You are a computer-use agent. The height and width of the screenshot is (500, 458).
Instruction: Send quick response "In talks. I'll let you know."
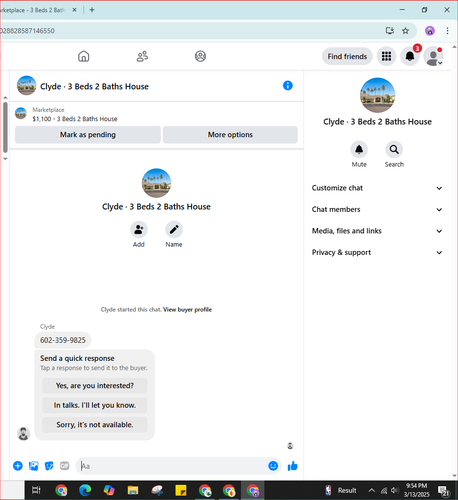click(95, 405)
